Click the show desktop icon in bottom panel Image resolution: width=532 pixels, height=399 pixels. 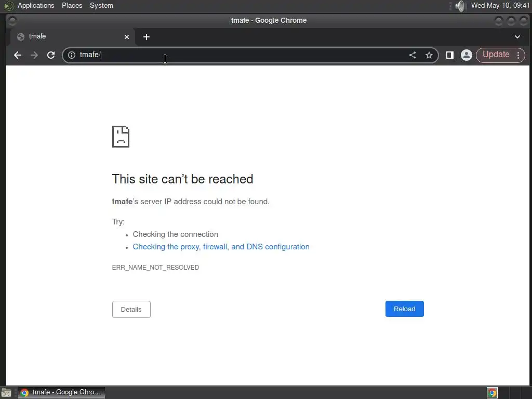(x=6, y=393)
